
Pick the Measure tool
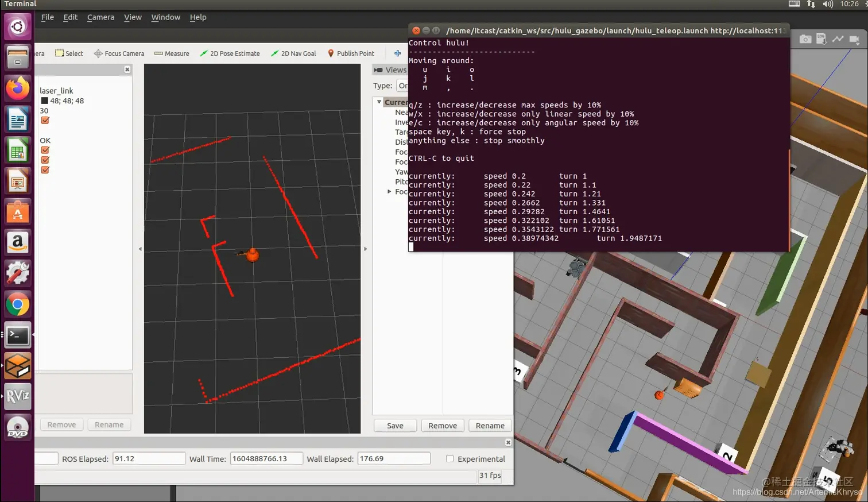tap(172, 53)
